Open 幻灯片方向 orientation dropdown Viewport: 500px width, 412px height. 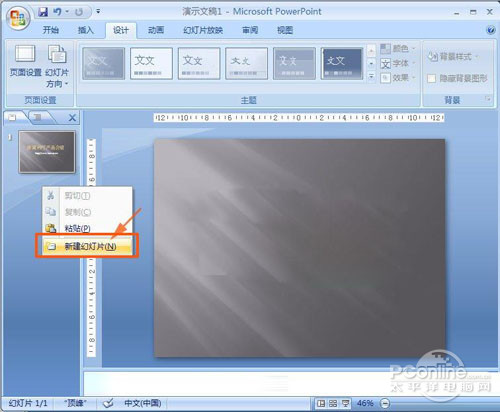coord(57,66)
